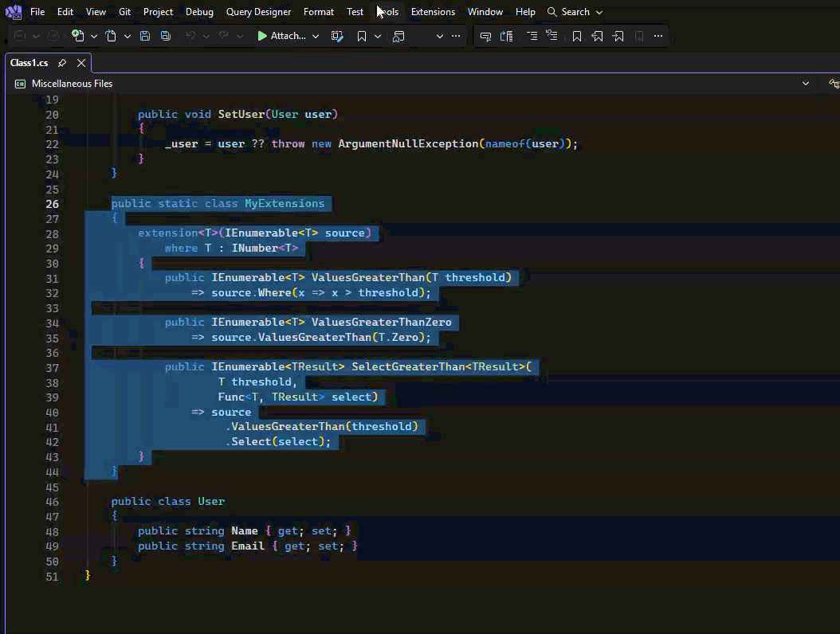This screenshot has height=634, width=840.
Task: Open the Format menu
Action: [x=319, y=12]
